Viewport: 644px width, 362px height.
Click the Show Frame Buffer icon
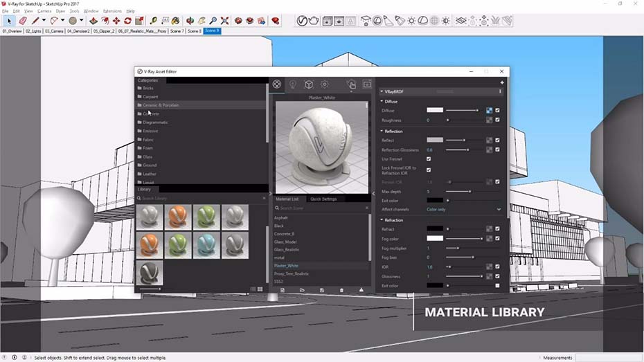coord(367,84)
